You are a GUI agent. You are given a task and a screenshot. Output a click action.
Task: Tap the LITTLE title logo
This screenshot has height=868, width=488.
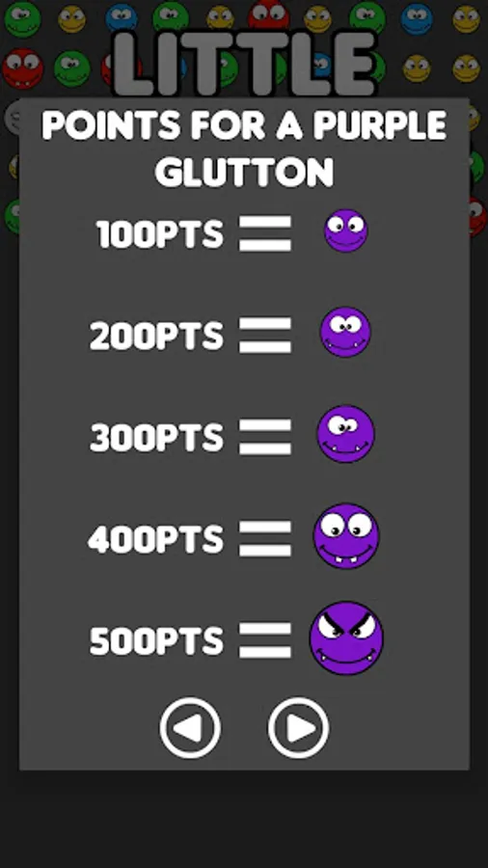click(245, 64)
